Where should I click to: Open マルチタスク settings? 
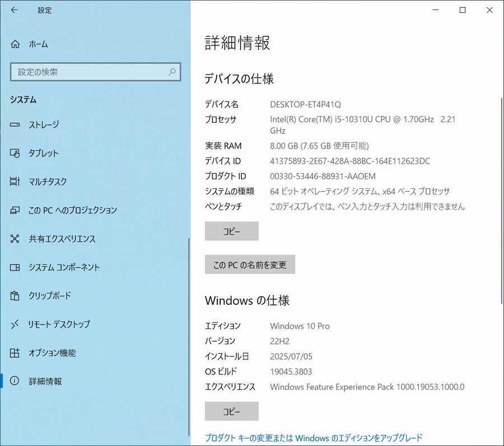95,182
